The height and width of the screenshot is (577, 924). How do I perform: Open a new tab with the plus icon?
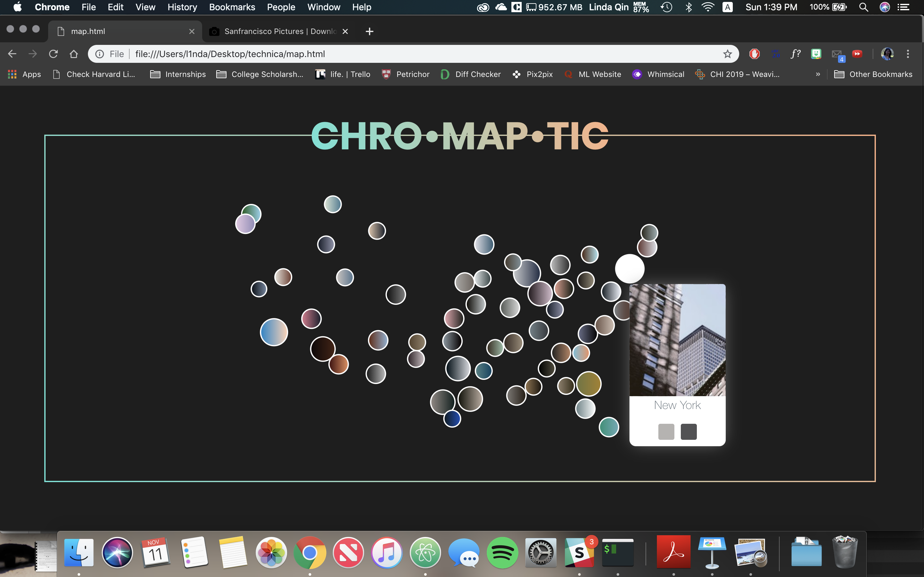369,31
